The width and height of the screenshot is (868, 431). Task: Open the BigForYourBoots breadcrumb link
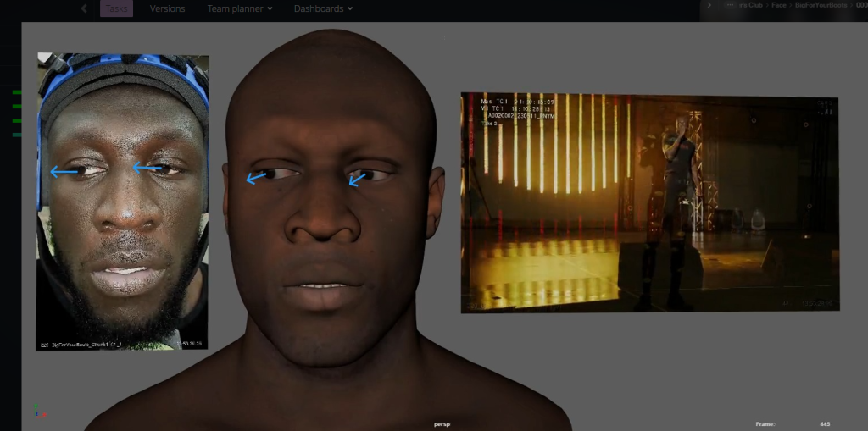821,5
